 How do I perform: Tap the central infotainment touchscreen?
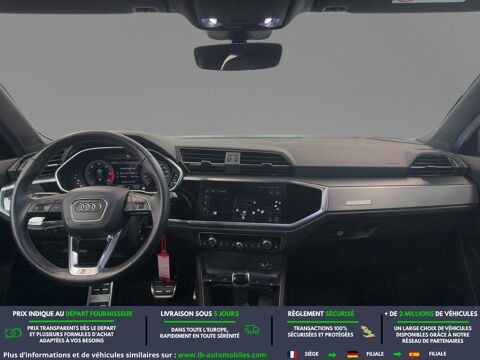pos(243,202)
